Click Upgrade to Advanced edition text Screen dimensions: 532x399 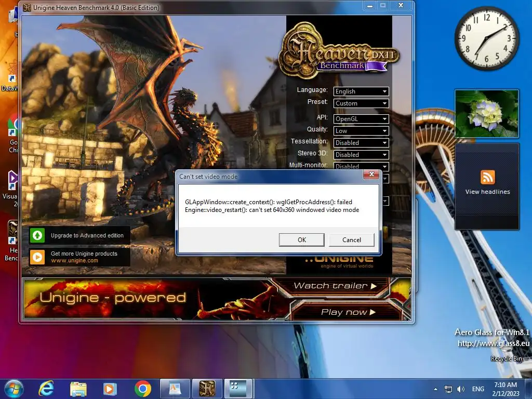(x=87, y=235)
